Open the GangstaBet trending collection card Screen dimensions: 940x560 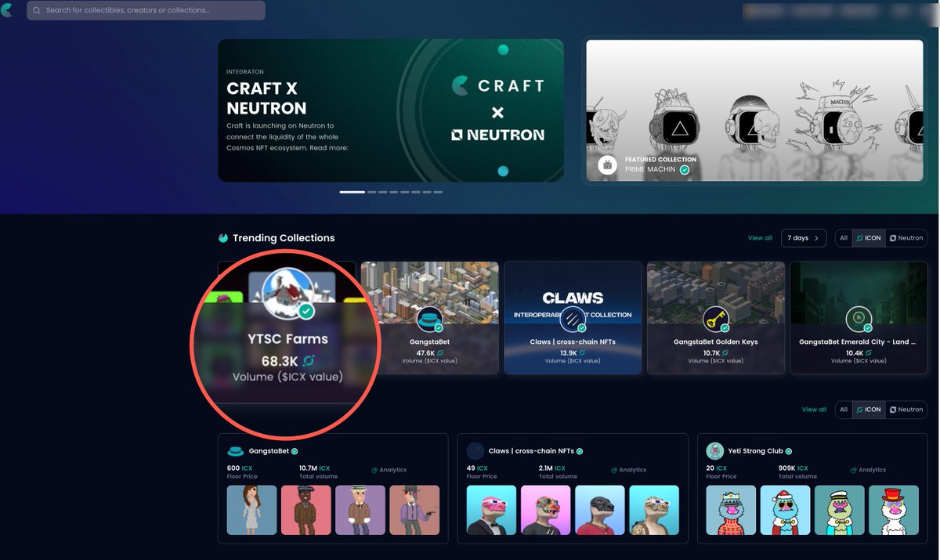430,317
